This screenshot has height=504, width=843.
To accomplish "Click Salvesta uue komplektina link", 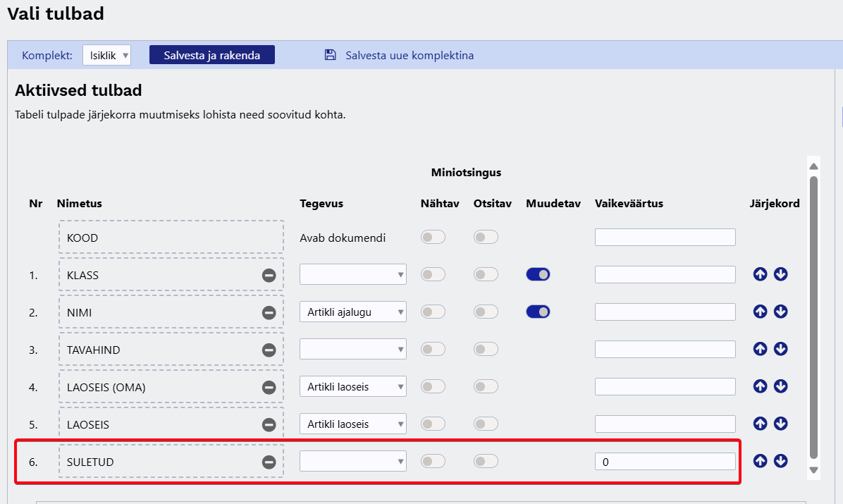I will (x=409, y=55).
